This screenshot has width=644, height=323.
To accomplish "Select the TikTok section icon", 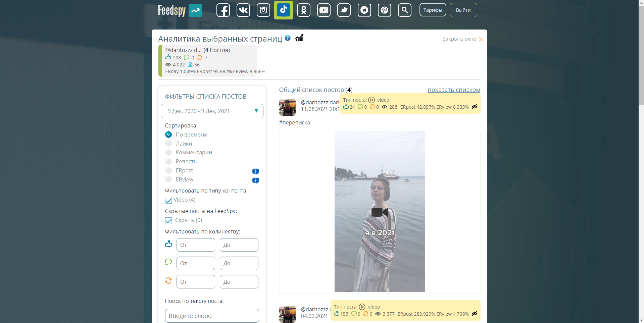I will [284, 10].
